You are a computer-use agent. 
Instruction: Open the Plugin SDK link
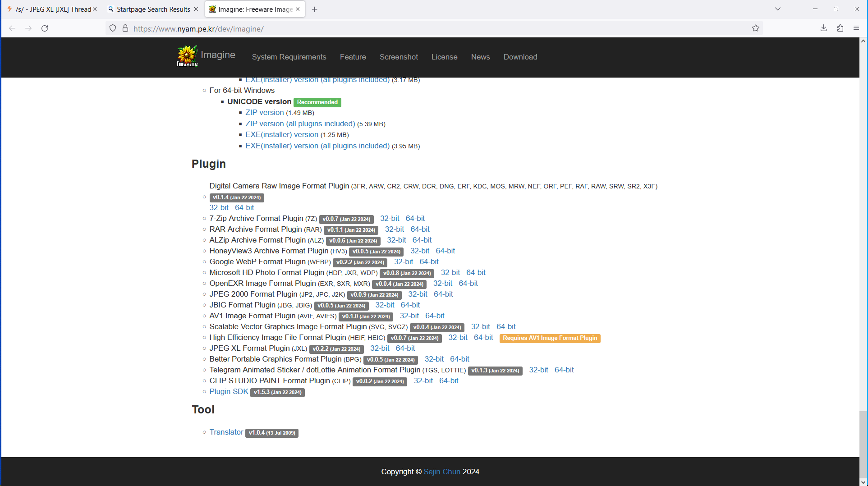pos(229,391)
